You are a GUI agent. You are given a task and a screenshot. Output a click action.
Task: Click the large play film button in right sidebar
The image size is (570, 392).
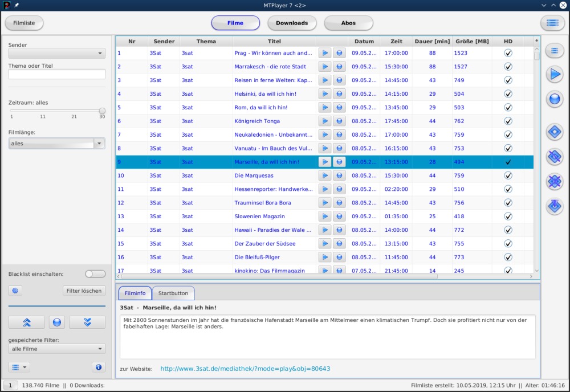[x=555, y=75]
